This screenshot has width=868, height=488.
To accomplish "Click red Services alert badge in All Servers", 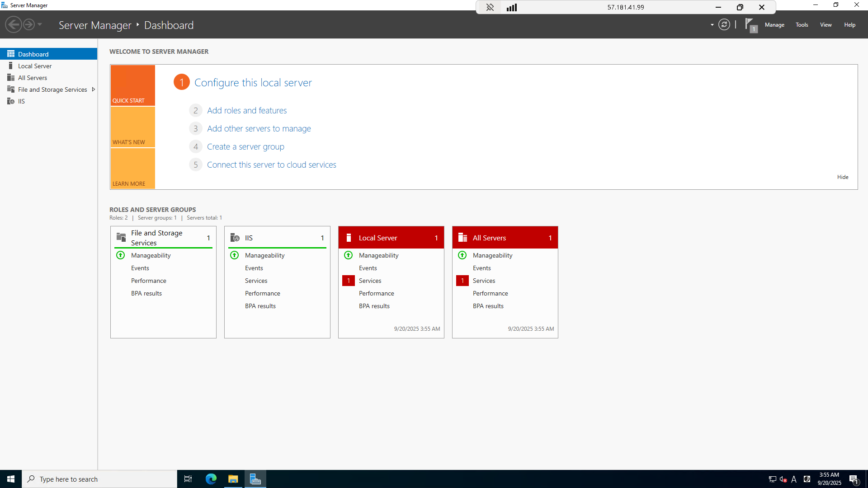I will point(462,281).
